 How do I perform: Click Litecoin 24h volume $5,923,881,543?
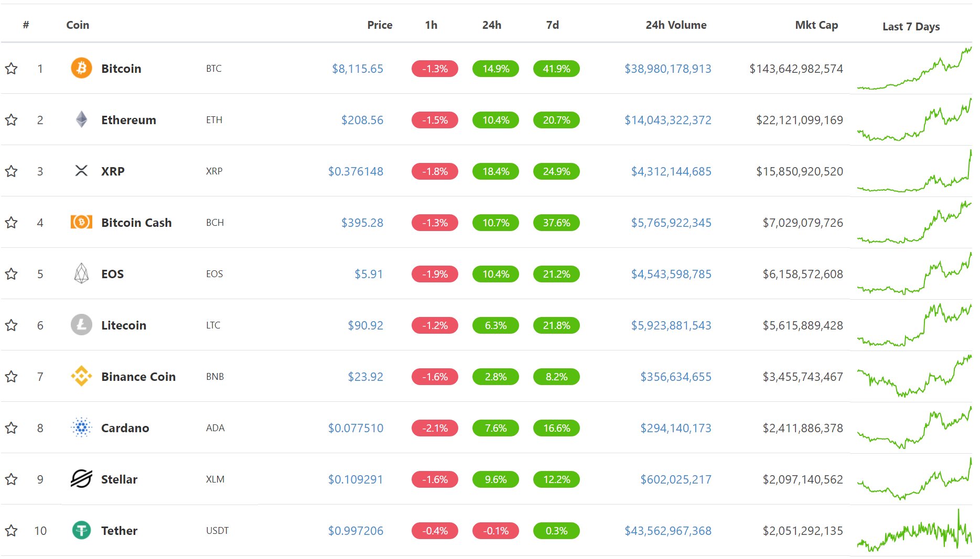pos(671,325)
